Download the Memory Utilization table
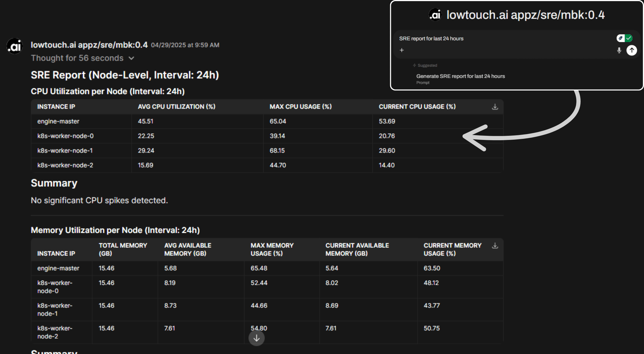The image size is (644, 354). [x=495, y=246]
